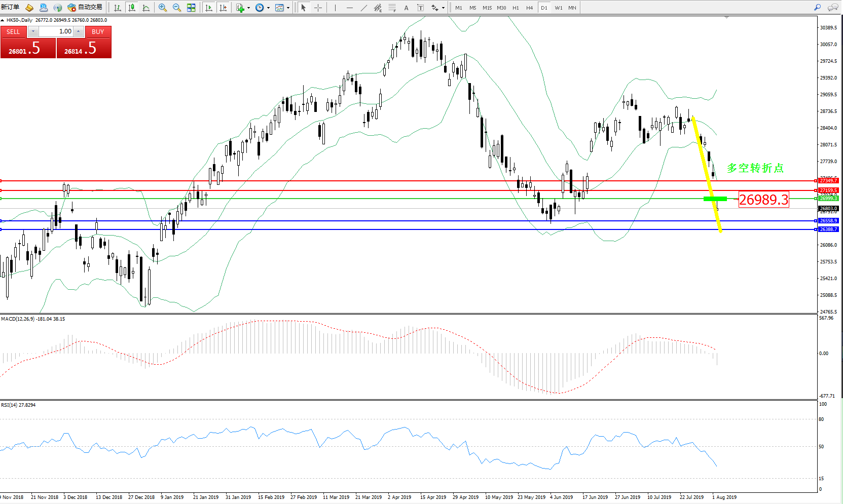Click the green 26999.3 price level label
The image size is (843, 504).
(x=828, y=199)
